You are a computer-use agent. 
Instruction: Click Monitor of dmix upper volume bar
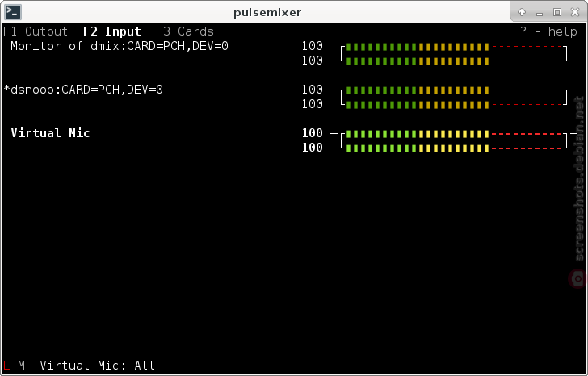[x=454, y=47]
